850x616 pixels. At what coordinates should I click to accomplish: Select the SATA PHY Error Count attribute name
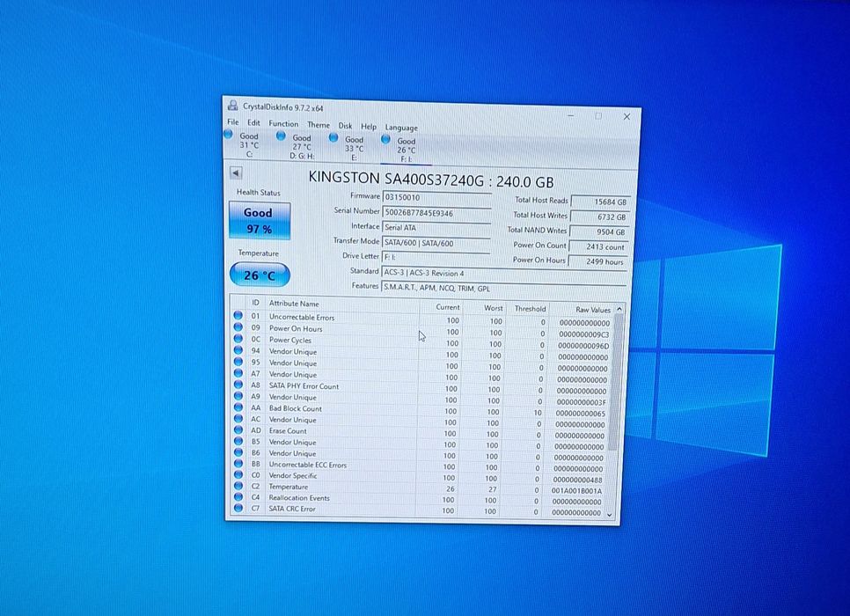pos(304,386)
